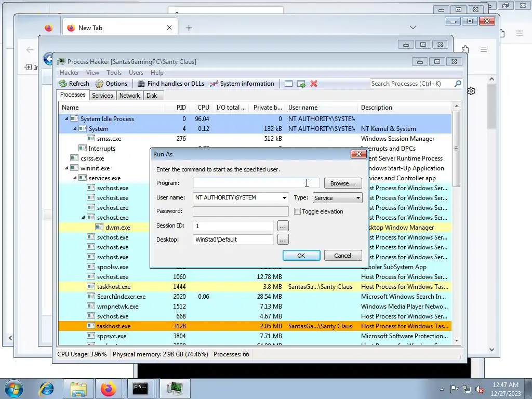This screenshot has height=399, width=532.
Task: Open the Type dropdown showing Service
Action: [337, 198]
